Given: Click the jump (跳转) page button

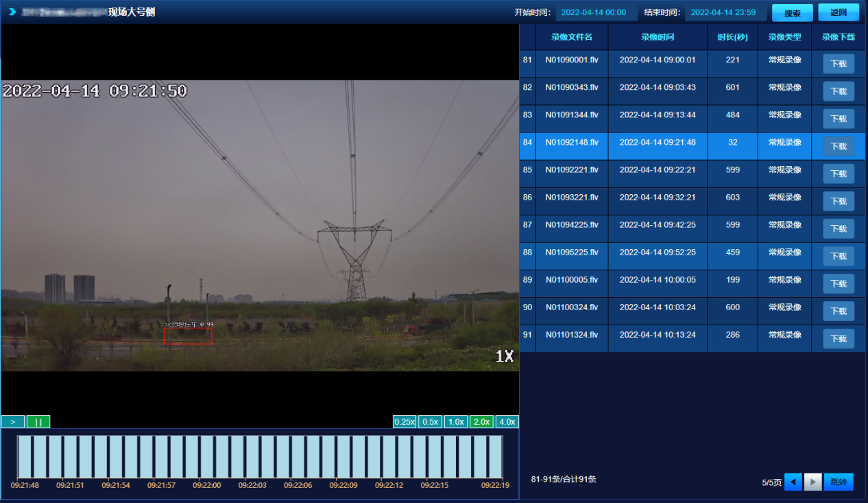Looking at the screenshot, I should point(838,482).
